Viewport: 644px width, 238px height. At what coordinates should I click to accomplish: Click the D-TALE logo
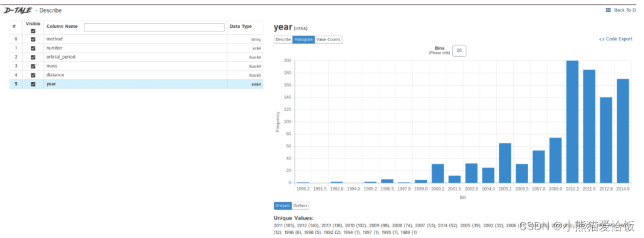pyautogui.click(x=18, y=10)
